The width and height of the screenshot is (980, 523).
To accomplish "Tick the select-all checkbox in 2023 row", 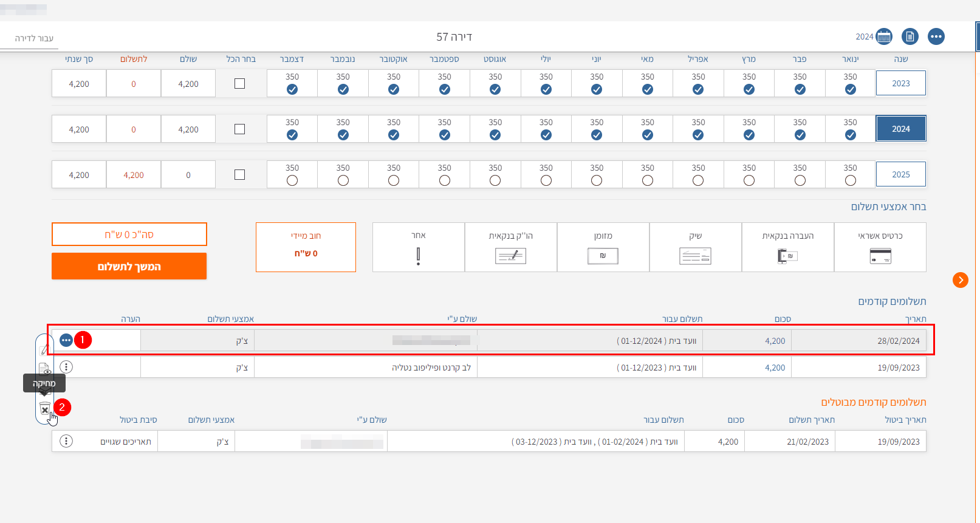I will 240,84.
